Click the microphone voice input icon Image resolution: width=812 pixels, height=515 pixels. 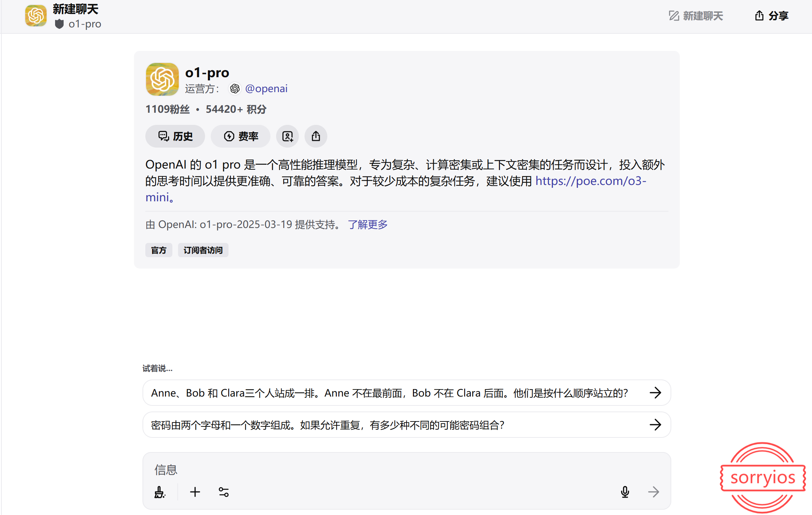click(x=625, y=492)
